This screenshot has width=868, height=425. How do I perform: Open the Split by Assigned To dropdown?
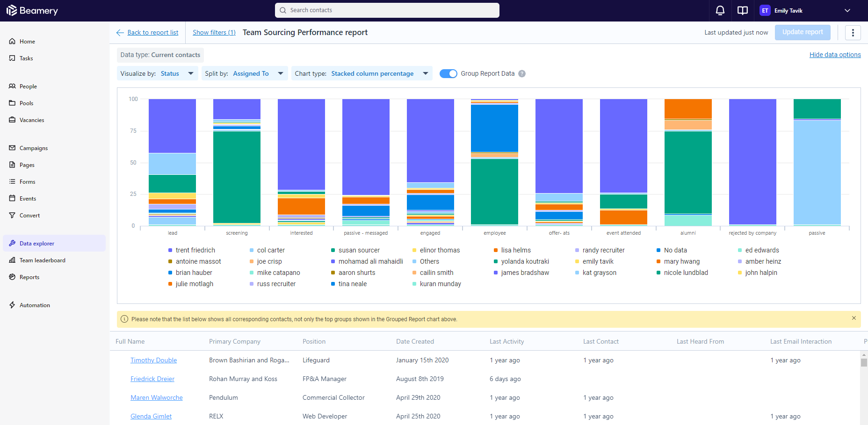[x=245, y=74]
